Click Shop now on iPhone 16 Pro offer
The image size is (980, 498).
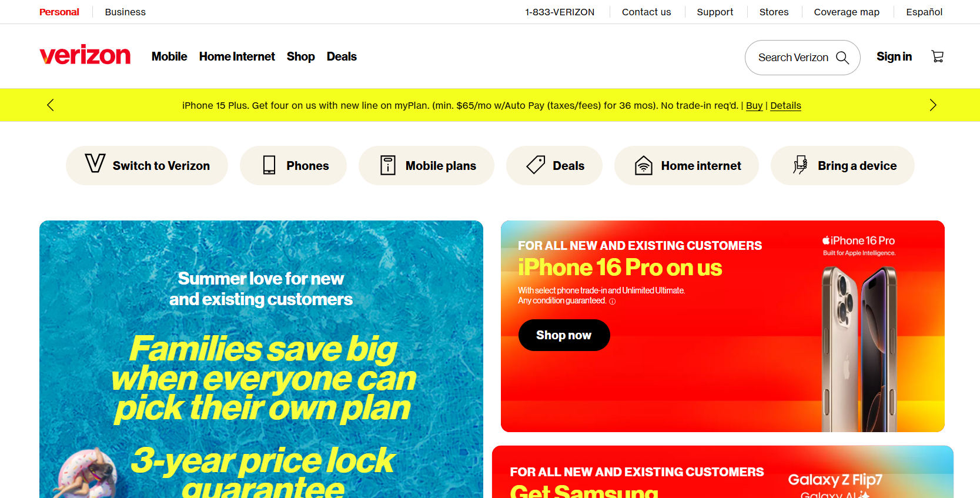564,335
